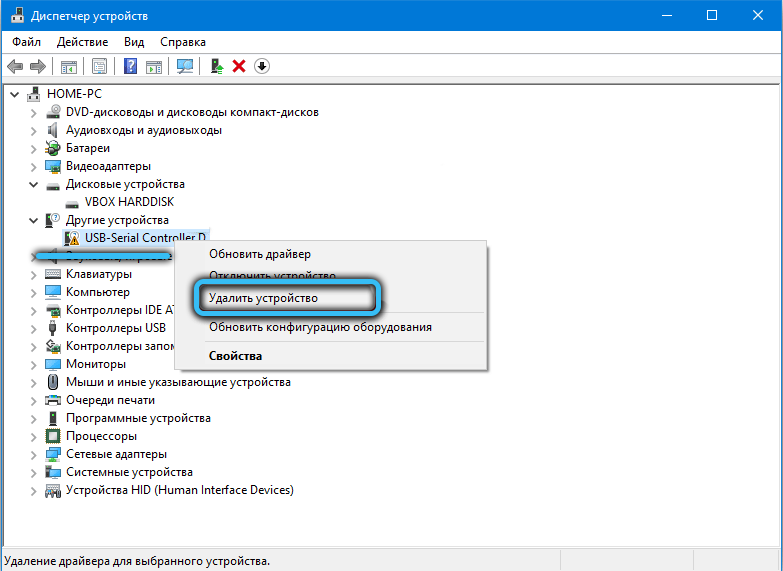Click Свойства in the context menu
Image resolution: width=783 pixels, height=571 pixels.
(235, 356)
